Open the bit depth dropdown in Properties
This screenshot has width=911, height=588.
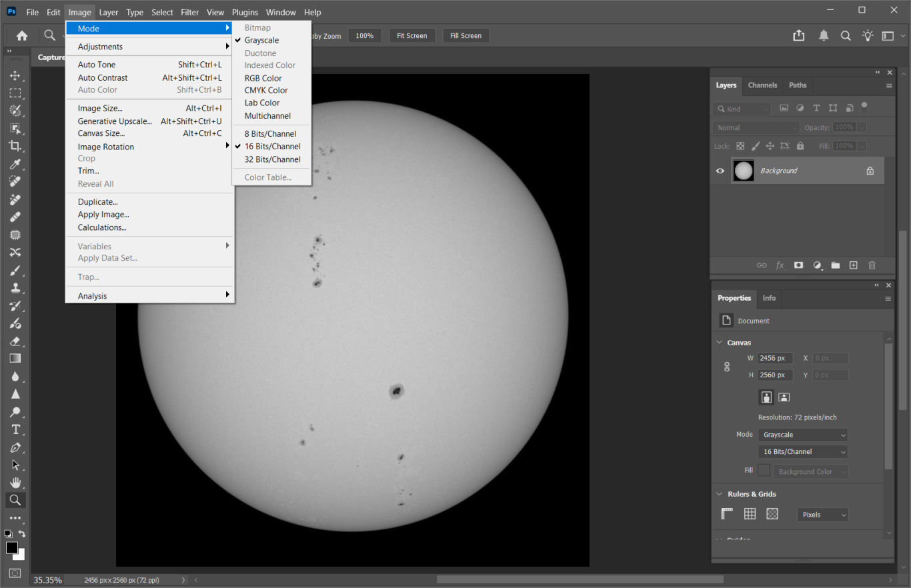[x=802, y=451]
